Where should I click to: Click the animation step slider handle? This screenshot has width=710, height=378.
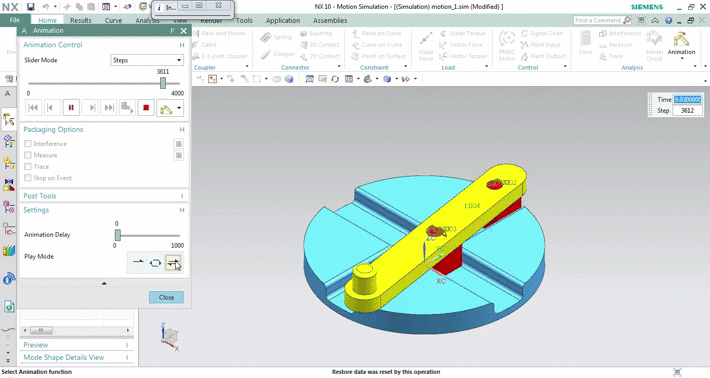pyautogui.click(x=163, y=83)
